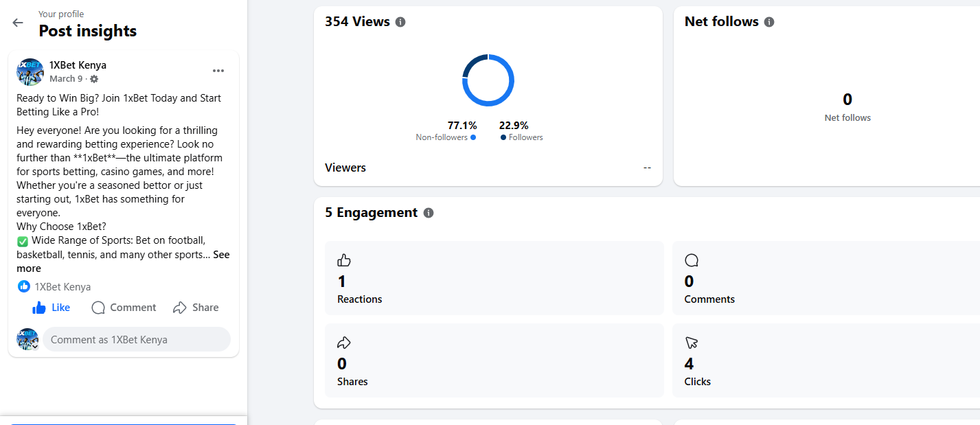
Task: Click the Share button on post
Action: pos(196,308)
